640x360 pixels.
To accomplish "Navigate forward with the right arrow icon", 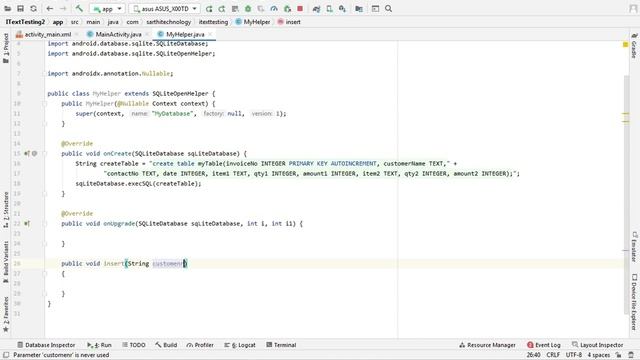I will click(x=63, y=9).
